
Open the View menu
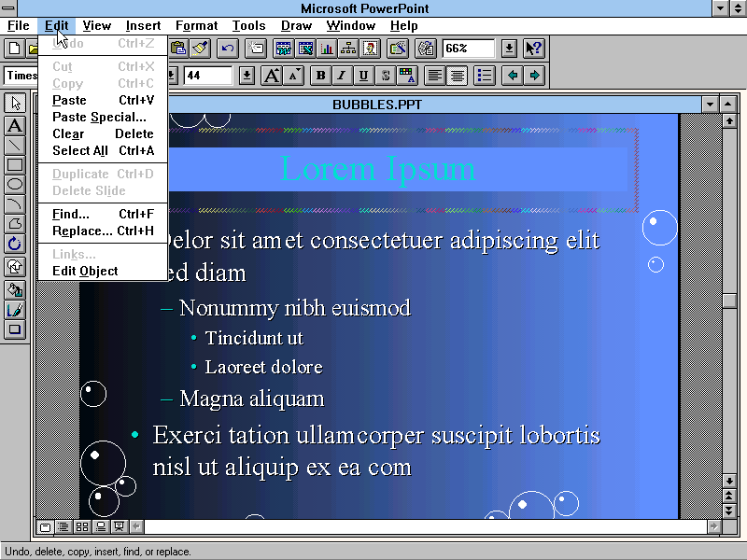pyautogui.click(x=96, y=25)
